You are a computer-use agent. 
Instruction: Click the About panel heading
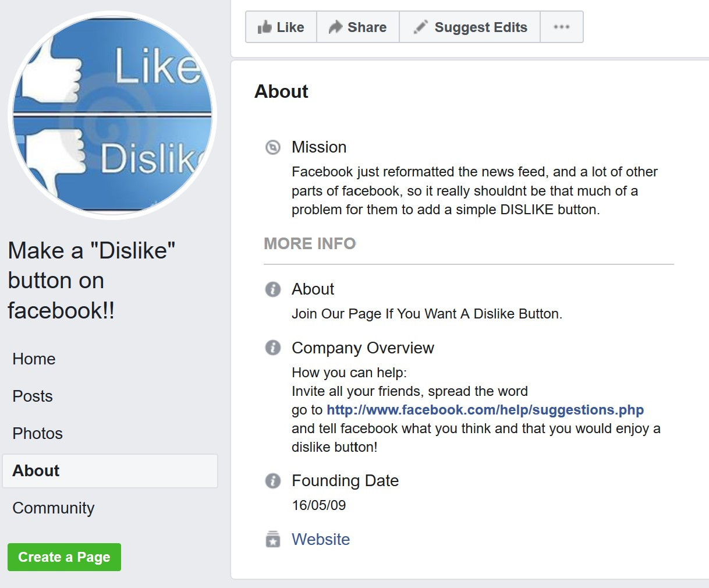pyautogui.click(x=281, y=91)
